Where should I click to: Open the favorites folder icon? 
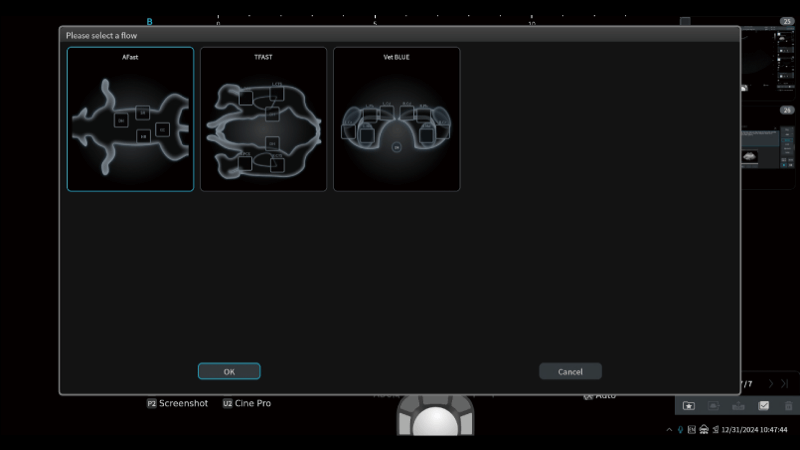(x=688, y=406)
